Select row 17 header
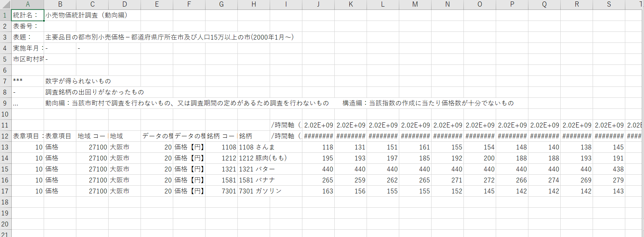This screenshot has height=237, width=644. pos(5,191)
